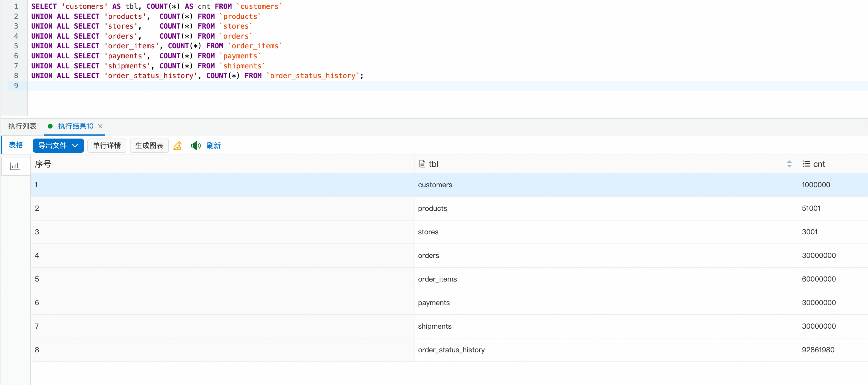This screenshot has width=868, height=385.
Task: Open the bar chart side tab
Action: (x=14, y=166)
